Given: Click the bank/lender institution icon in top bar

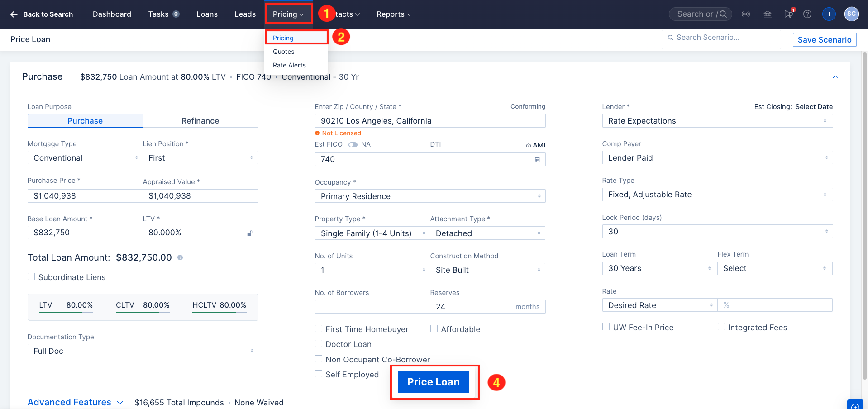Looking at the screenshot, I should [767, 14].
